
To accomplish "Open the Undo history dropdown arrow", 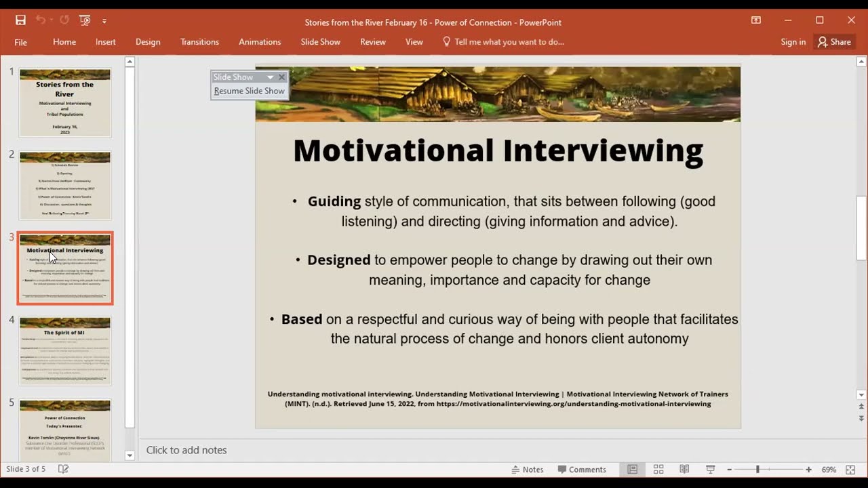I will point(51,20).
